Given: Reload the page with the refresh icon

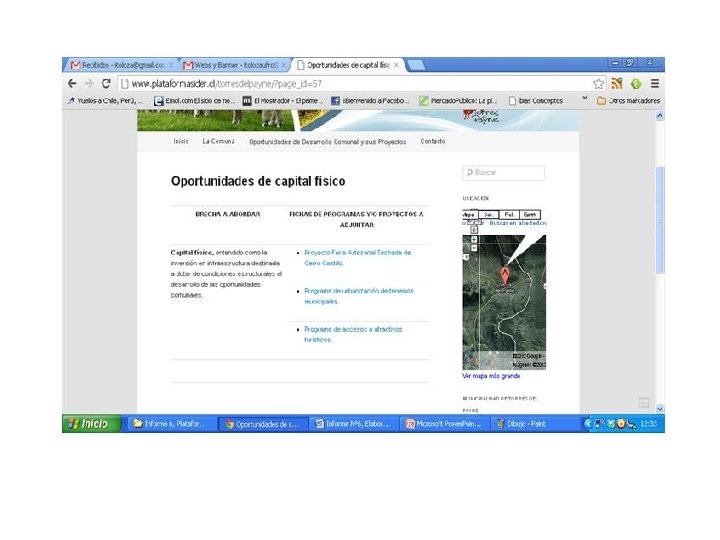Looking at the screenshot, I should coord(106,84).
